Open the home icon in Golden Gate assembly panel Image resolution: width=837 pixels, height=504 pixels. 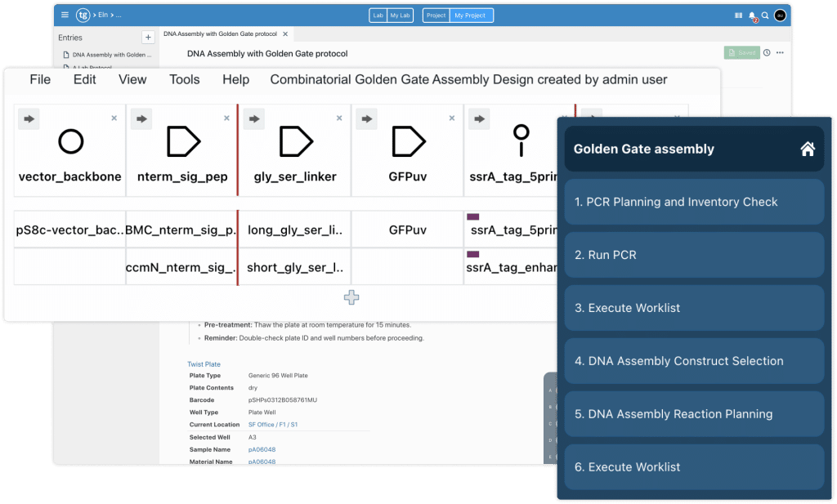pyautogui.click(x=808, y=149)
